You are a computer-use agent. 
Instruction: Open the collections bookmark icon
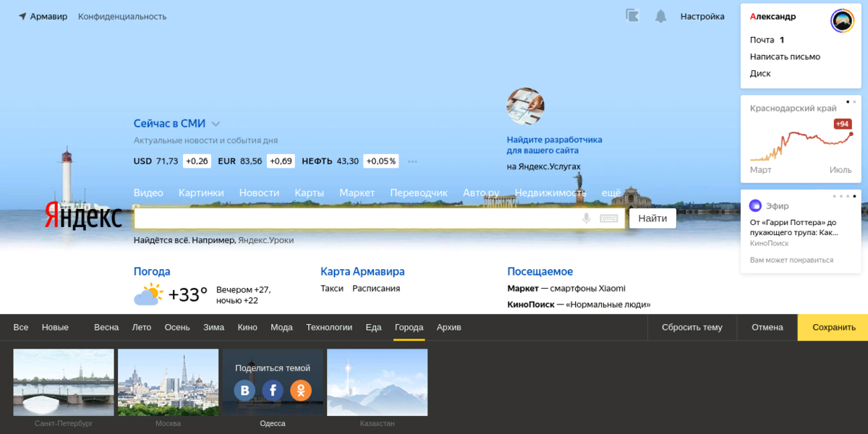(x=632, y=16)
